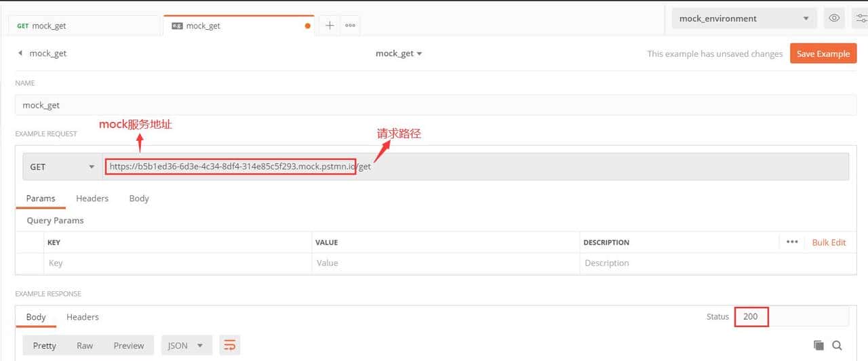Click the DESCRIPTION column header
The height and width of the screenshot is (361, 868).
point(607,242)
